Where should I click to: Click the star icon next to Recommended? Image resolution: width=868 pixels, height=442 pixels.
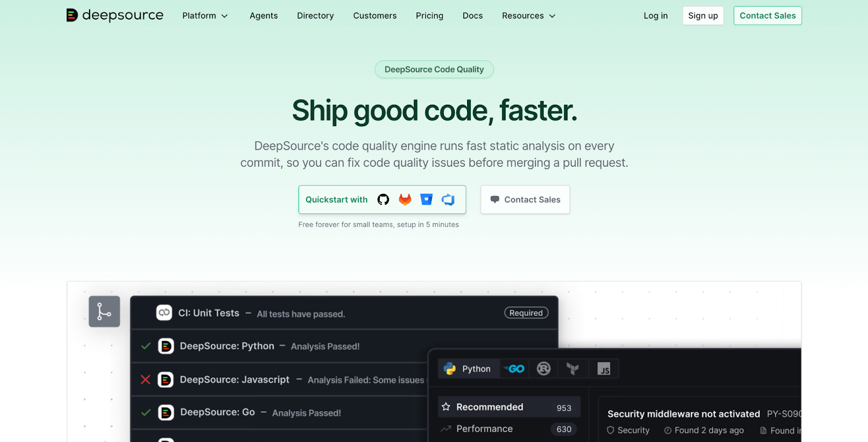(446, 407)
